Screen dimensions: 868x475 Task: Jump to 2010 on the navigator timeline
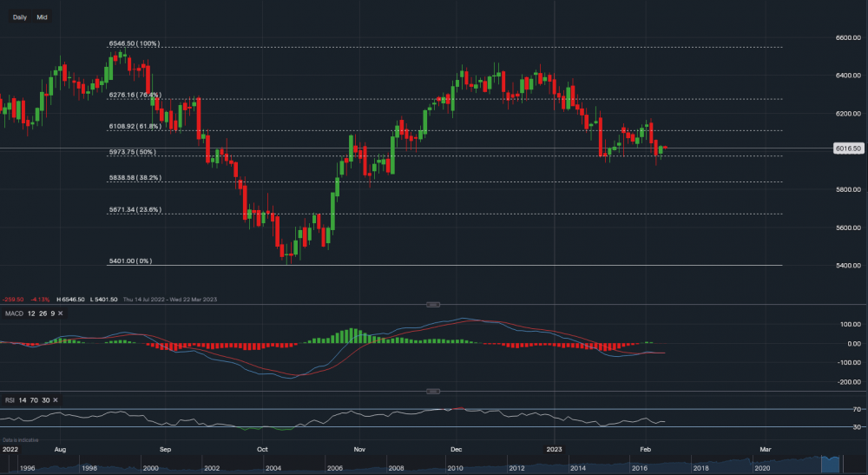(x=454, y=468)
